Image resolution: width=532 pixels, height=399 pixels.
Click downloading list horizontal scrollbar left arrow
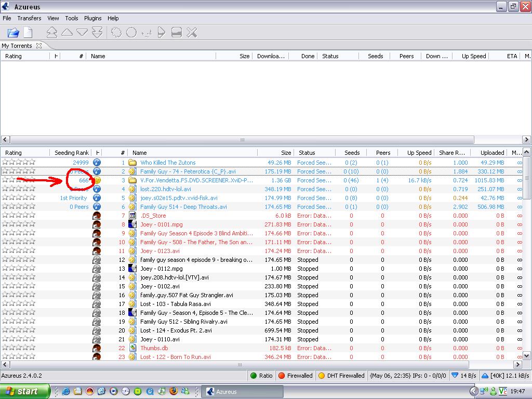coord(5,139)
